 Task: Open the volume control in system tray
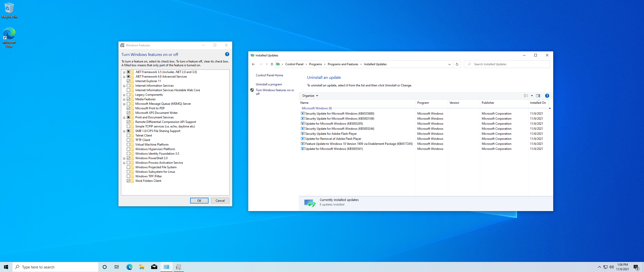[x=612, y=267]
